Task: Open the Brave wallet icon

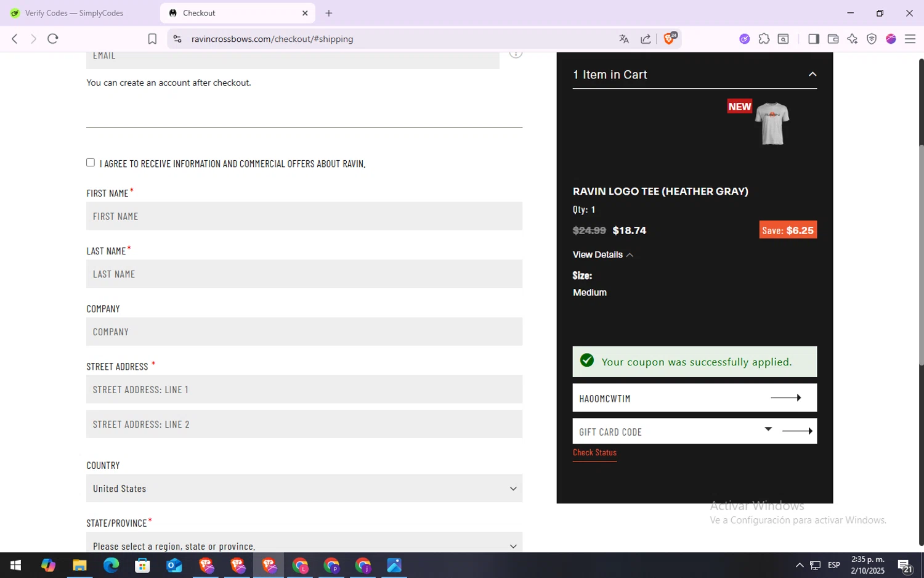Action: point(833,39)
